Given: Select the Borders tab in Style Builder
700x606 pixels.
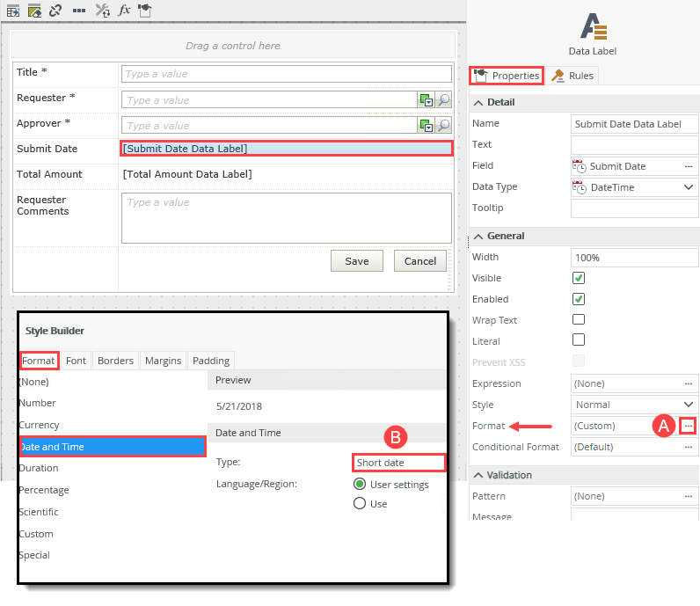Looking at the screenshot, I should click(x=115, y=361).
